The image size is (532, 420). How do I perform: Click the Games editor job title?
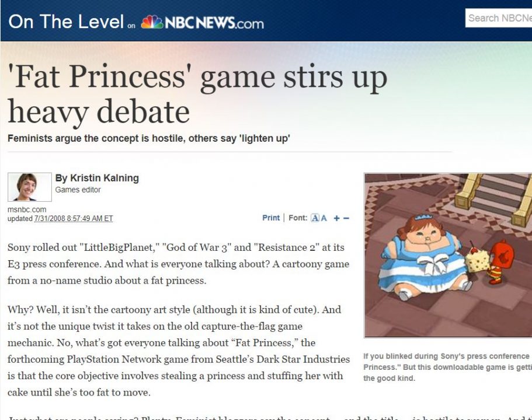click(78, 190)
